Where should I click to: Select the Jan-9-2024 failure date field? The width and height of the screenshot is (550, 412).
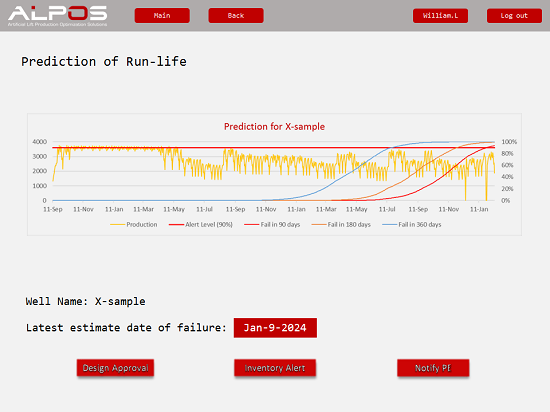[275, 328]
